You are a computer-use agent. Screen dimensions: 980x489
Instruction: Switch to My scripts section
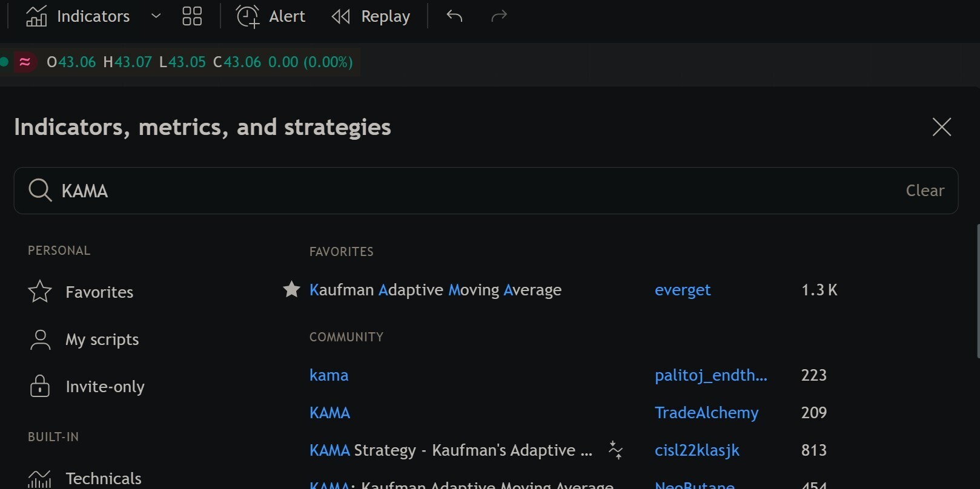pyautogui.click(x=102, y=340)
